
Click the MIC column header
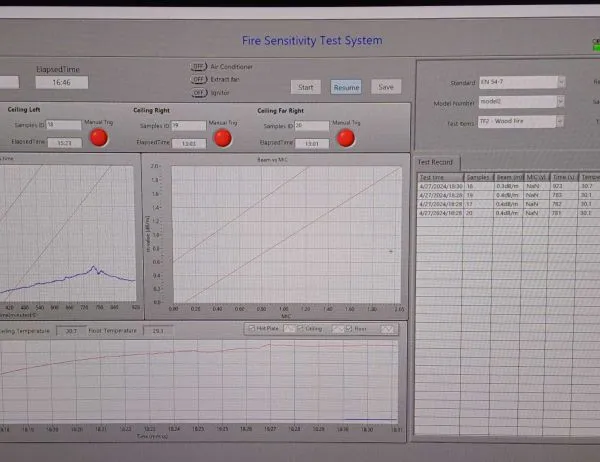(x=537, y=177)
